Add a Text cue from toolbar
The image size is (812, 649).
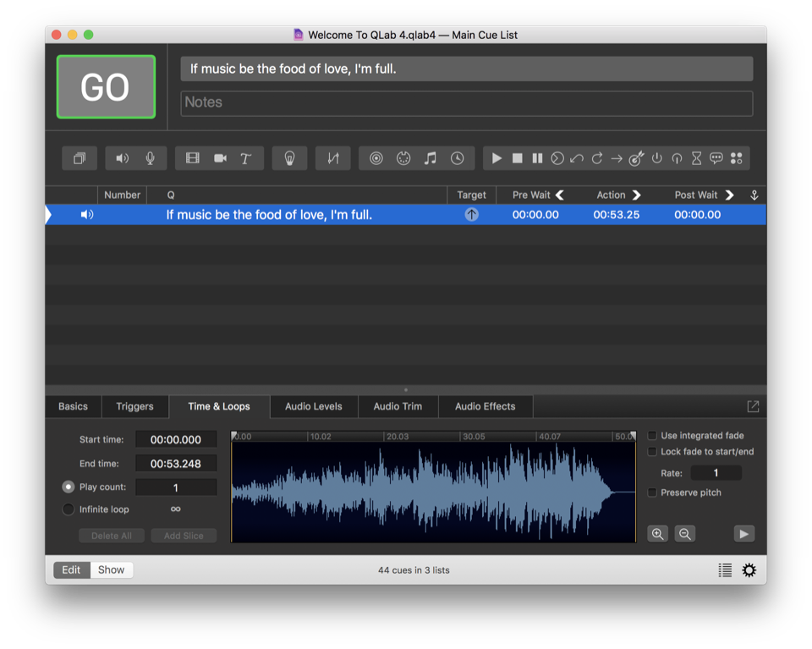pos(246,158)
